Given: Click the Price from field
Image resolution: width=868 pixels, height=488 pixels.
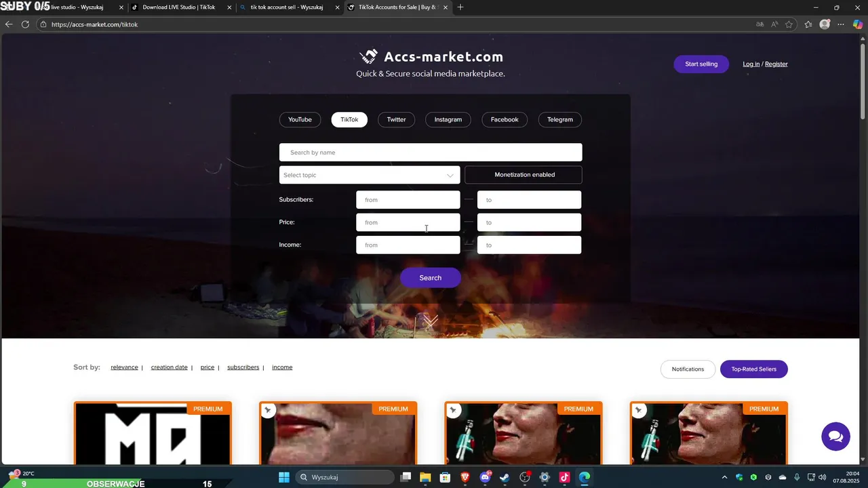Looking at the screenshot, I should (408, 222).
